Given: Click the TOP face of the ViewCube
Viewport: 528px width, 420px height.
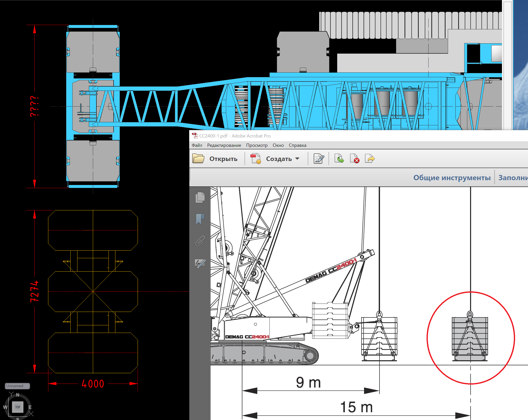Looking at the screenshot, I should (x=18, y=407).
